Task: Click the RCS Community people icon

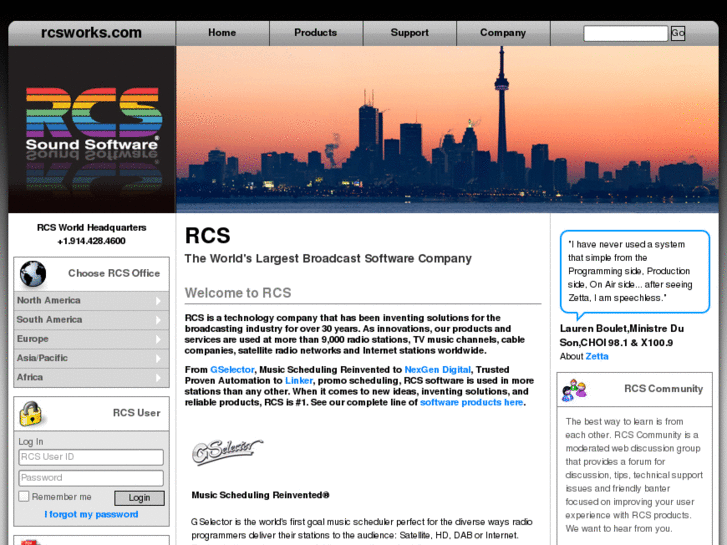Action: (574, 390)
